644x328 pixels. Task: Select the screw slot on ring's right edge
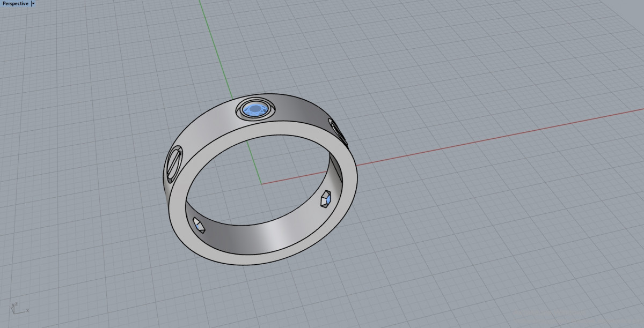point(339,132)
